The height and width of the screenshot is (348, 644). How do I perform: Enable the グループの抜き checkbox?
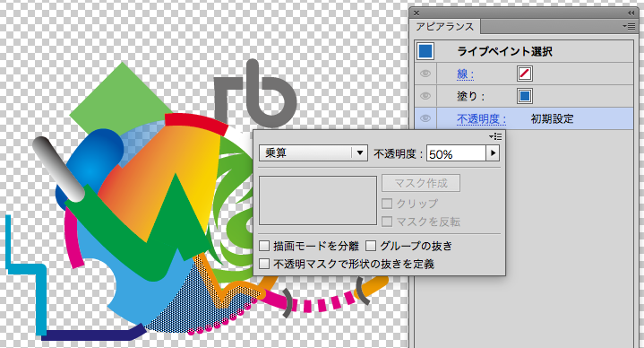[371, 246]
